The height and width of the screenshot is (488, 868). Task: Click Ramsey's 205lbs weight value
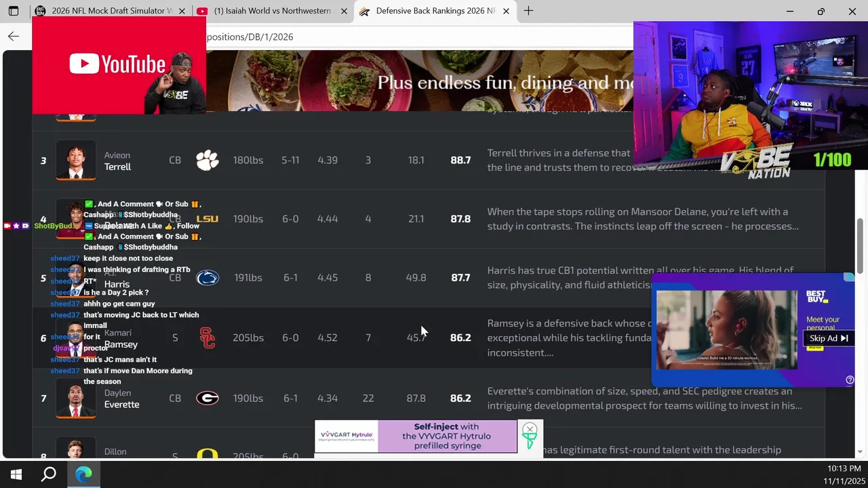[248, 338]
